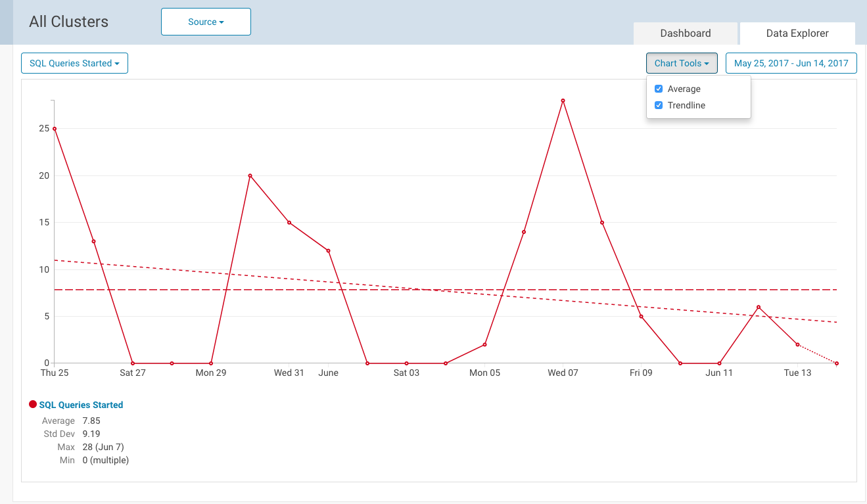Click the red legend color dot
The image size is (867, 504).
tap(33, 404)
